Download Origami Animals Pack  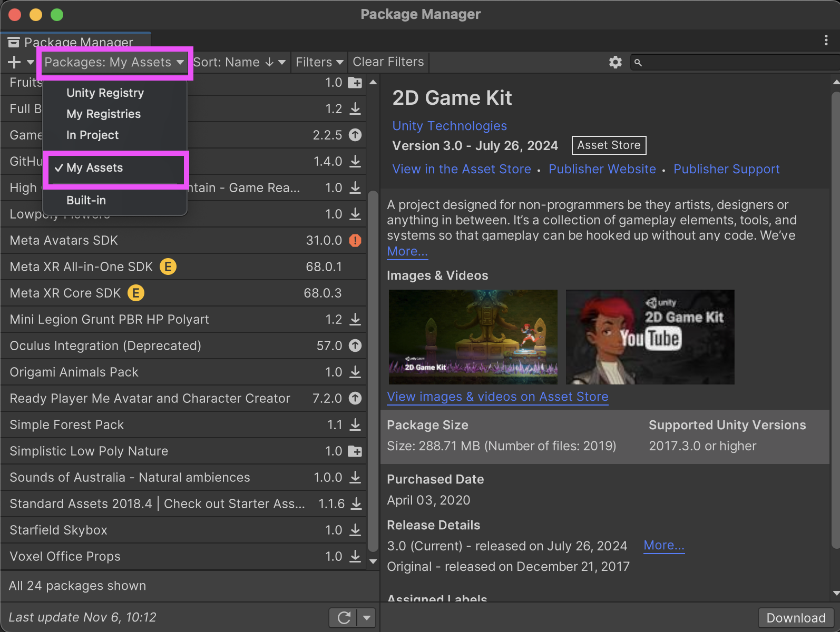point(356,372)
